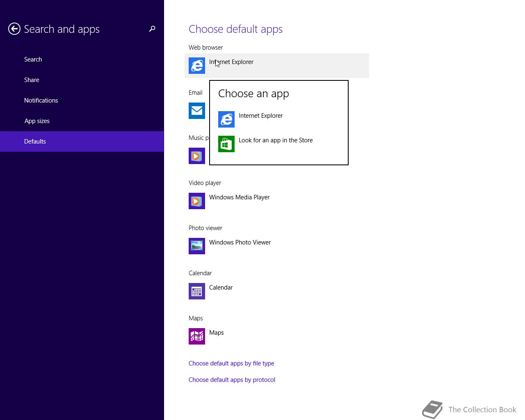Click the Mail app icon under Email
Image resolution: width=525 pixels, height=420 pixels.
tap(197, 111)
